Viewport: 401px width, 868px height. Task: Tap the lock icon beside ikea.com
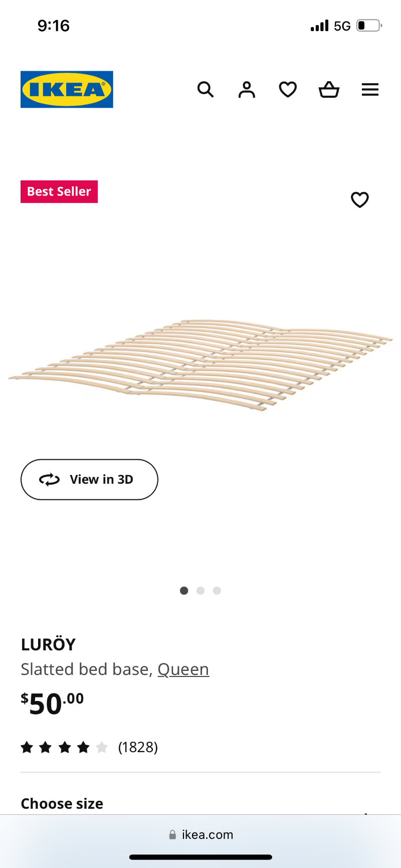coord(172,834)
